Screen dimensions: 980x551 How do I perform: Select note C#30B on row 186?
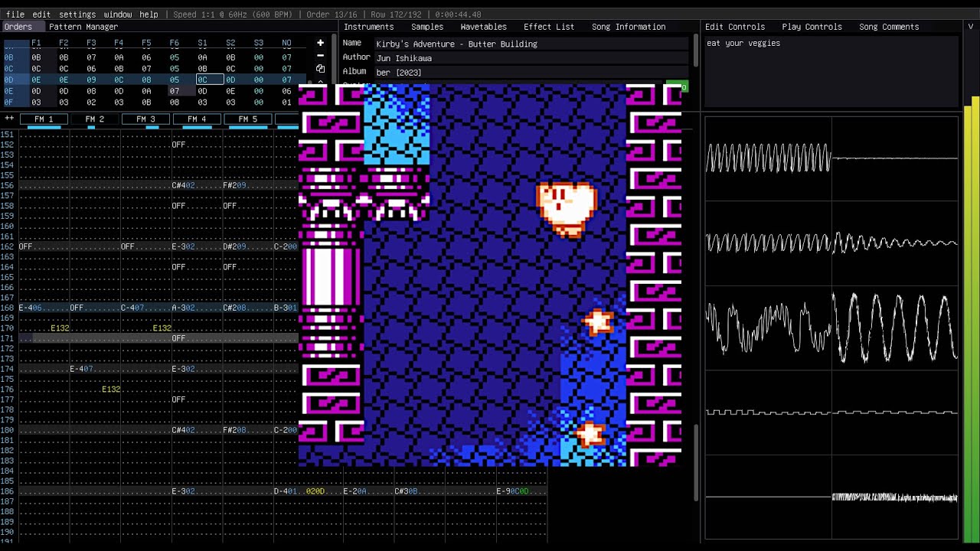[406, 491]
